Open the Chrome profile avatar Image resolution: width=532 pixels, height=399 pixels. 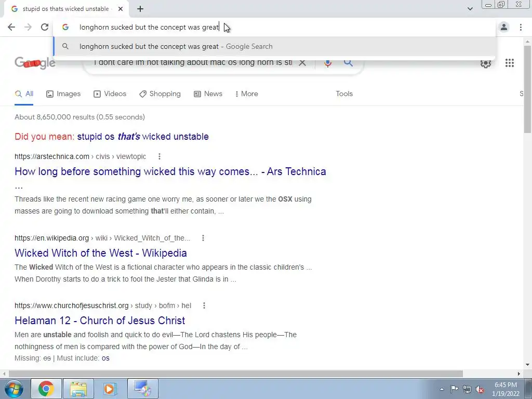tap(504, 27)
